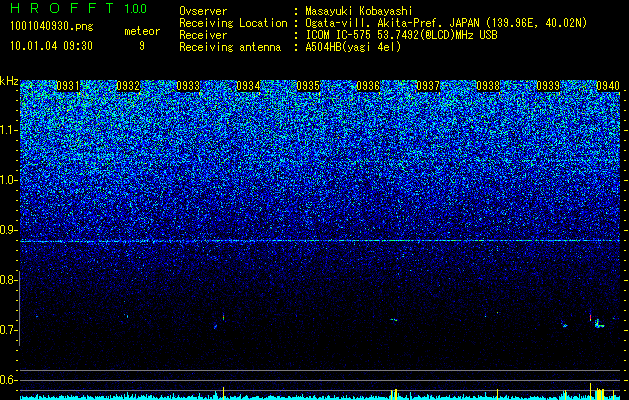Viewport: 629px width, 400px height.
Task: Click the 0933 time marker
Action: 188,86
